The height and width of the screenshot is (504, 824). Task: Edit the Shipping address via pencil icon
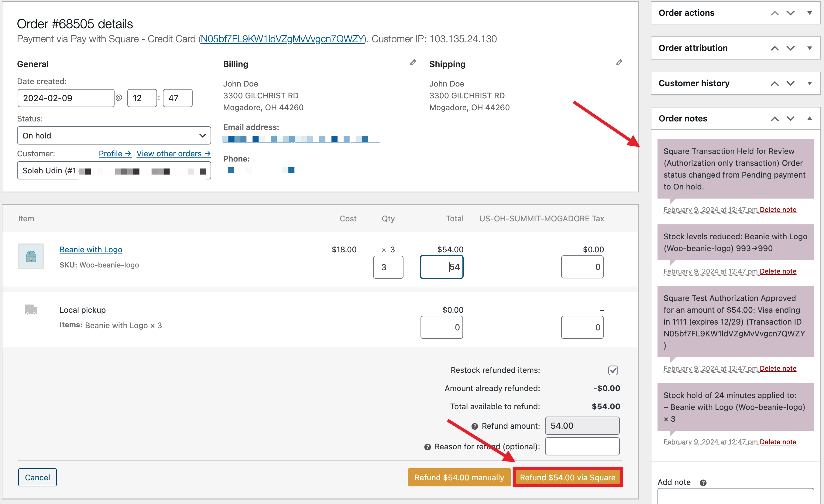[618, 62]
